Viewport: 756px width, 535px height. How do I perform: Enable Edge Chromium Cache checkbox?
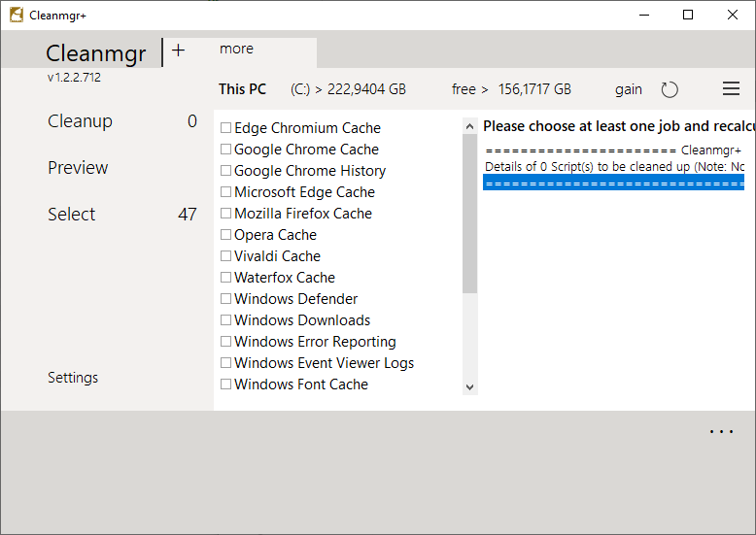[x=225, y=128]
